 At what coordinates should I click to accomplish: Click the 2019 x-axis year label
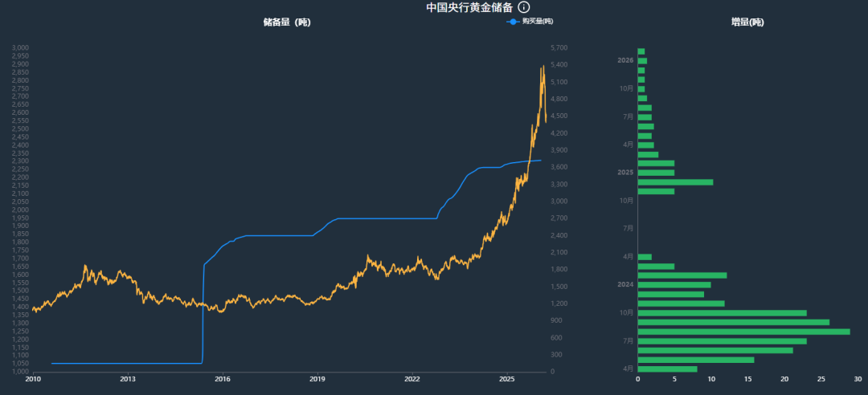coord(317,378)
